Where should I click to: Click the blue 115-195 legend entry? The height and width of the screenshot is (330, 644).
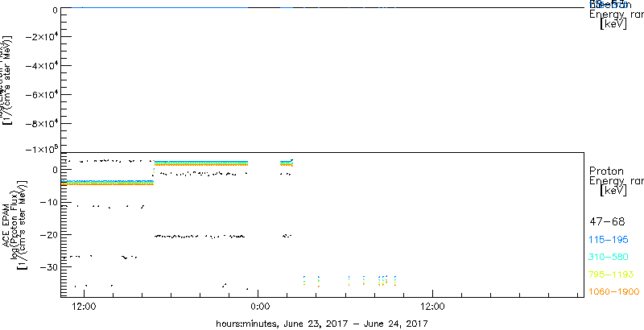(609, 240)
